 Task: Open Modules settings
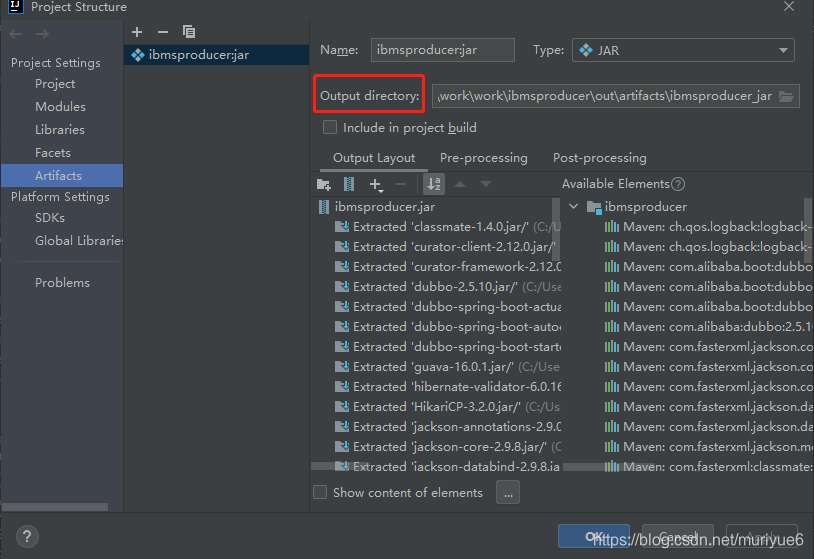[60, 107]
